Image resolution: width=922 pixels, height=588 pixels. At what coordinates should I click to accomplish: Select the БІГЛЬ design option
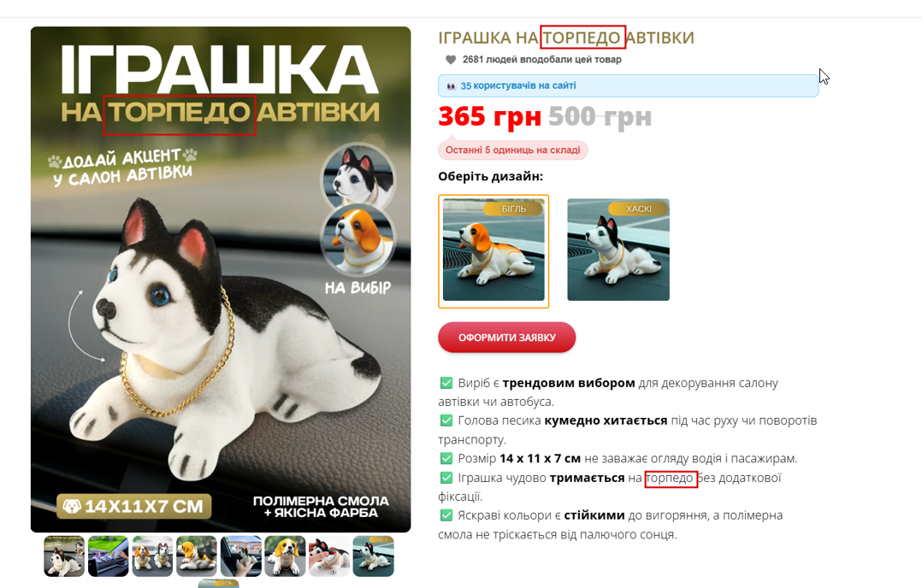click(494, 250)
